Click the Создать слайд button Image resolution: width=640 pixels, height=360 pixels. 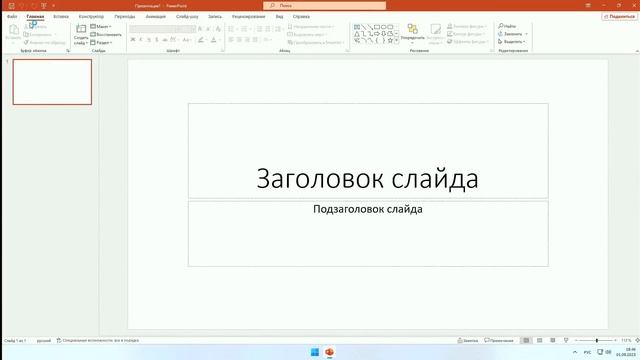click(x=81, y=34)
